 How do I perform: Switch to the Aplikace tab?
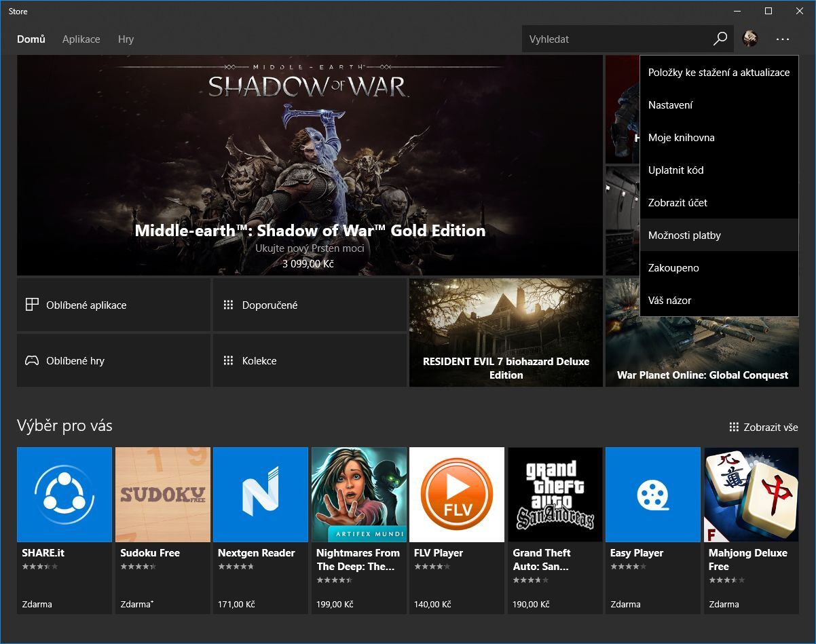pyautogui.click(x=81, y=39)
